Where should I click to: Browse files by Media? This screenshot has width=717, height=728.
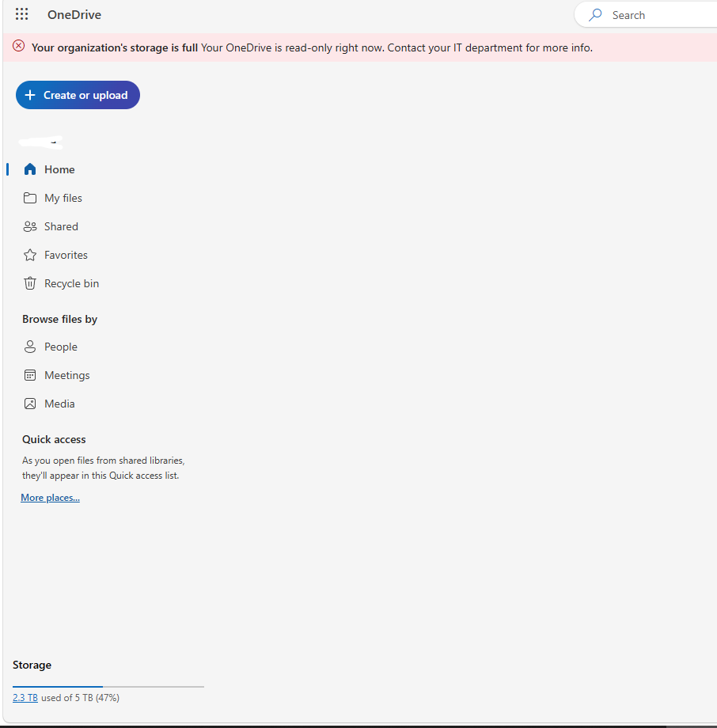[x=59, y=404]
